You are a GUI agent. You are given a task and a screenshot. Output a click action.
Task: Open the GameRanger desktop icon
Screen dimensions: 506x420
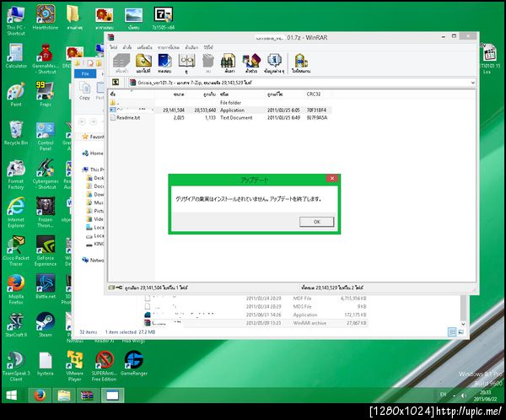click(133, 363)
